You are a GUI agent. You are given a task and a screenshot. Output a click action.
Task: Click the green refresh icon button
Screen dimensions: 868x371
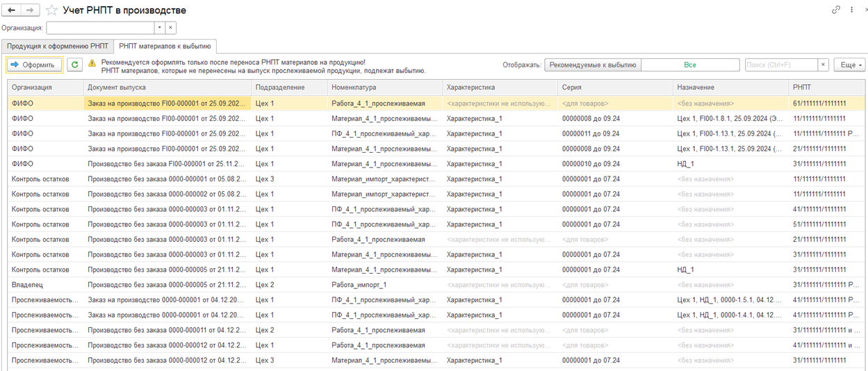74,65
